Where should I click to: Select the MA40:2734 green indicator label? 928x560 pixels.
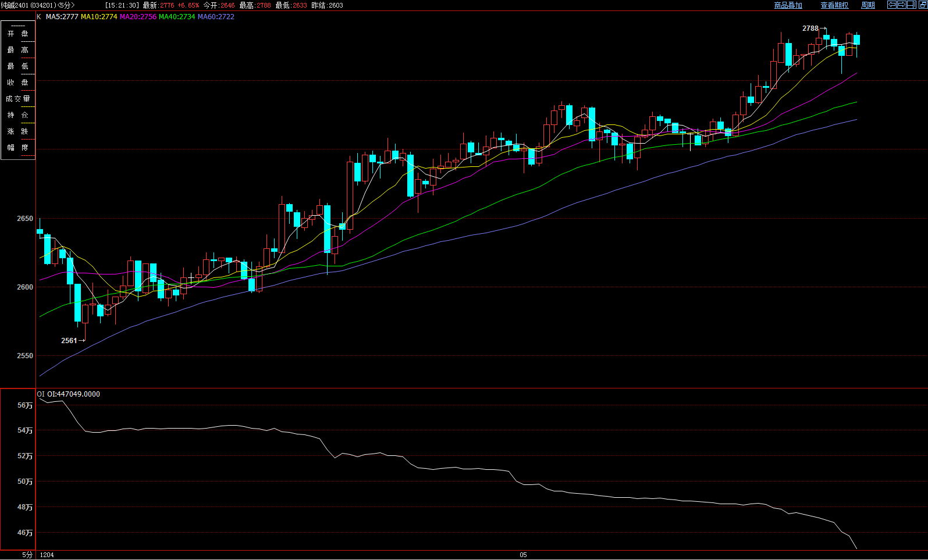pos(177,17)
